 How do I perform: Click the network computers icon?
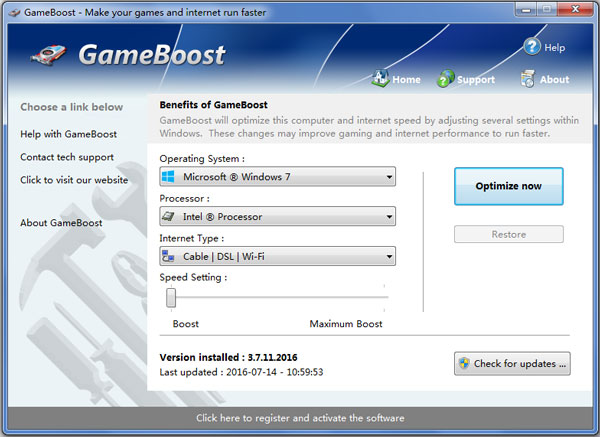pos(168,256)
